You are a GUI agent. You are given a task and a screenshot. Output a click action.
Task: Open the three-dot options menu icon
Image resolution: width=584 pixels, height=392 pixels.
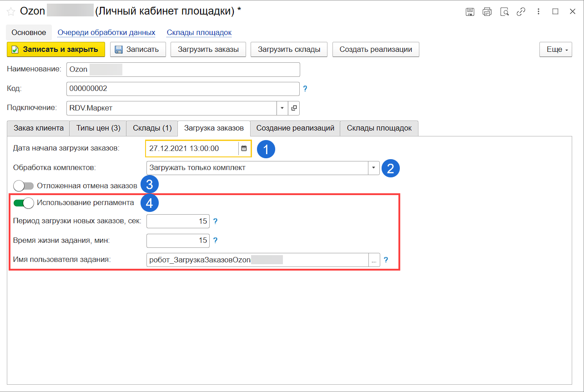(539, 12)
